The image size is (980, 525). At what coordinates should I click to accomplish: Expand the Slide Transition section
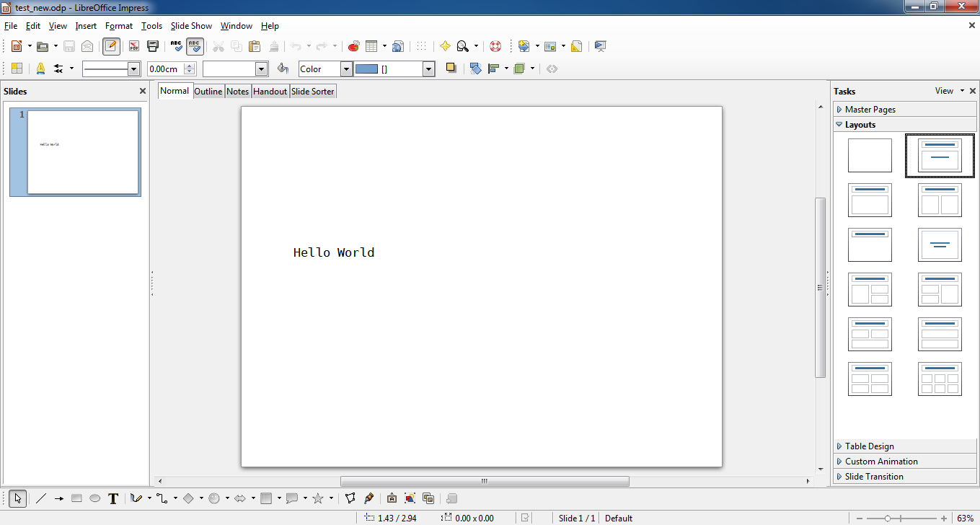click(873, 477)
